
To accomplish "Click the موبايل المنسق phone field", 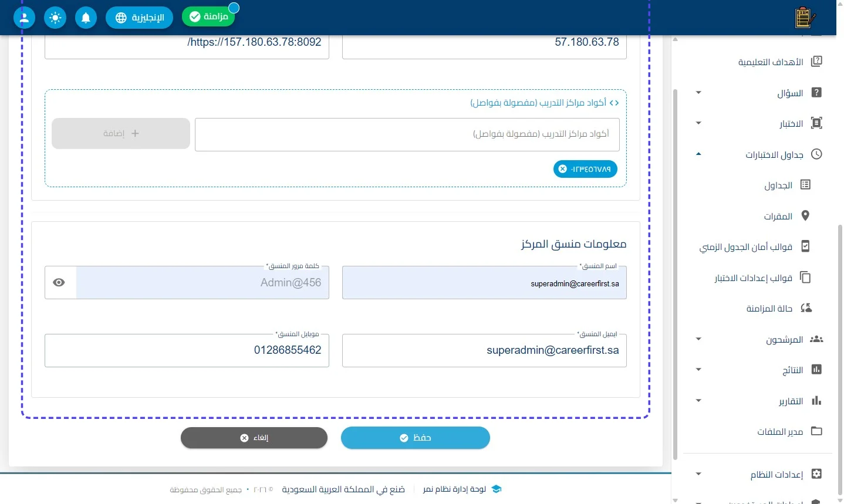I will coord(187,350).
